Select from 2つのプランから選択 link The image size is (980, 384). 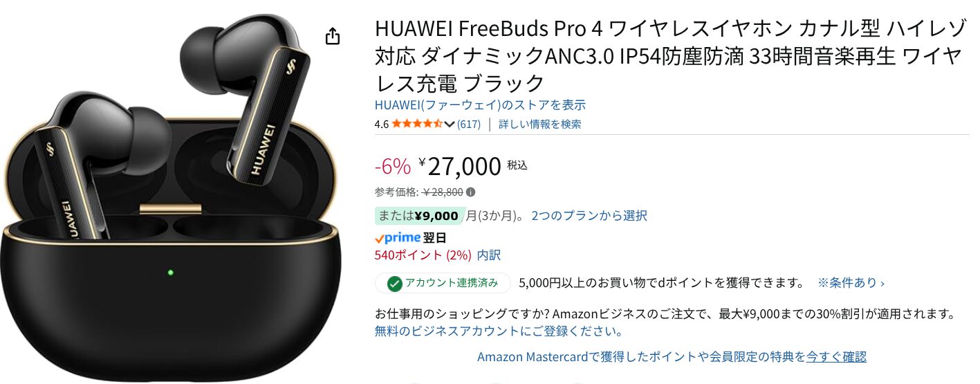click(x=589, y=215)
